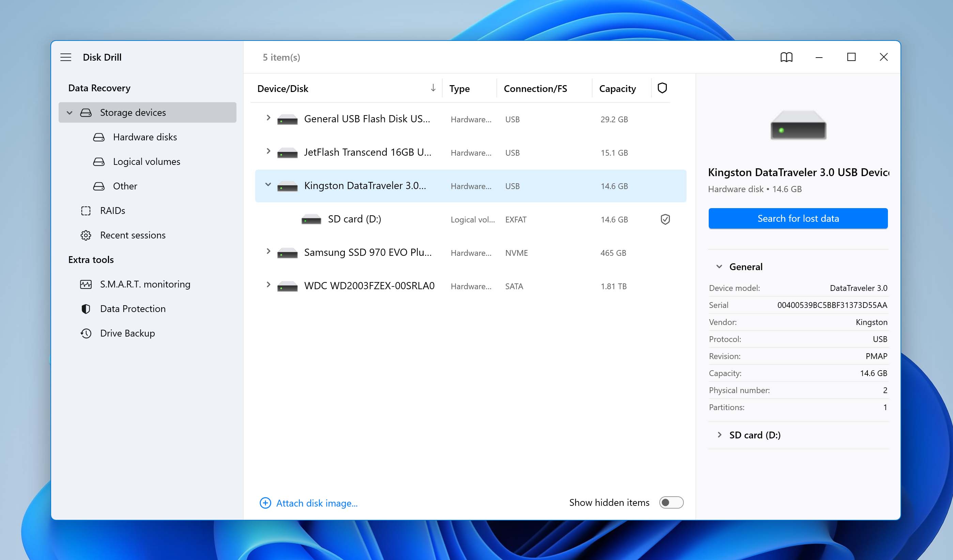Open the Storage devices menu item
The height and width of the screenshot is (560, 953).
pyautogui.click(x=133, y=112)
